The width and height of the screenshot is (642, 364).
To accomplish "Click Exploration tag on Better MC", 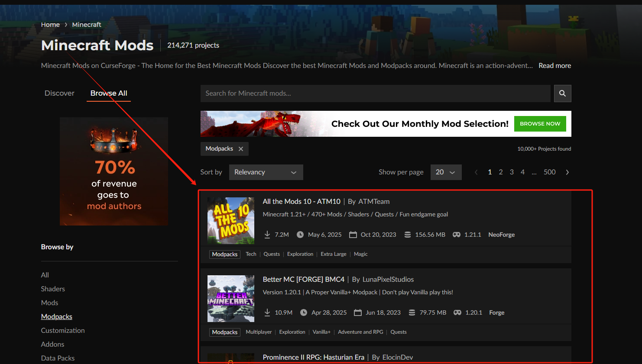I will click(x=292, y=332).
